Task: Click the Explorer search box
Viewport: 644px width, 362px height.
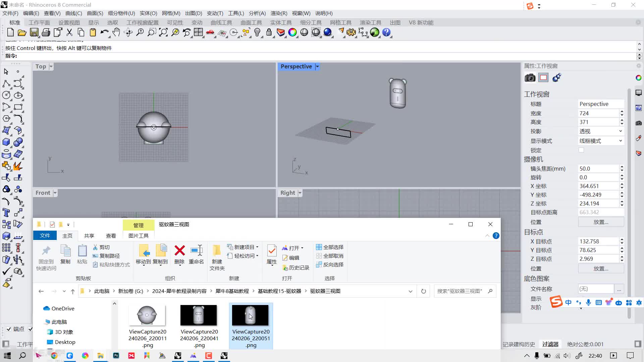Action: (465, 291)
